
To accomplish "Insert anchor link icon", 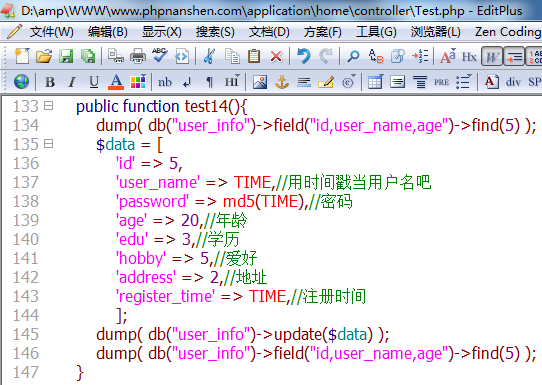I will 282,82.
